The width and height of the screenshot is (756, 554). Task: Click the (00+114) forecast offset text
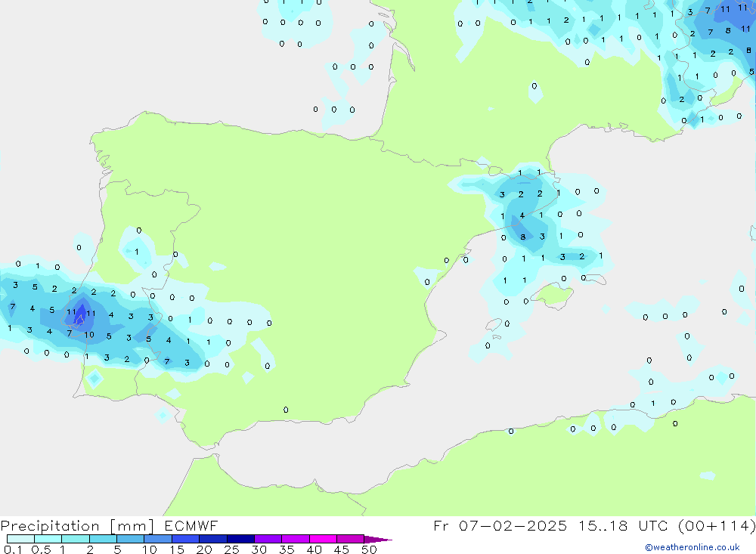(717, 525)
